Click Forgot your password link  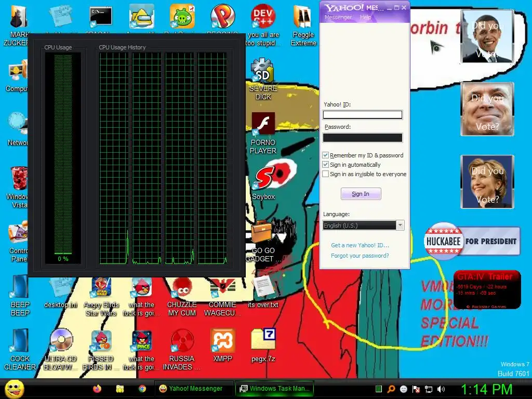(360, 256)
